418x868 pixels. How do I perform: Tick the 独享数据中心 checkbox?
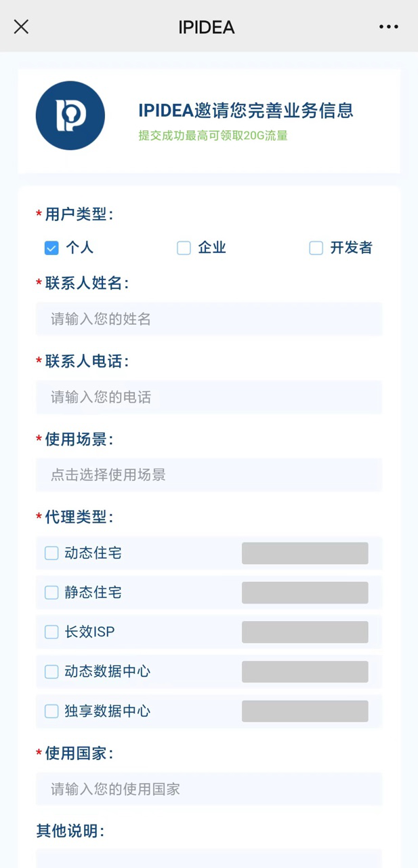[51, 711]
